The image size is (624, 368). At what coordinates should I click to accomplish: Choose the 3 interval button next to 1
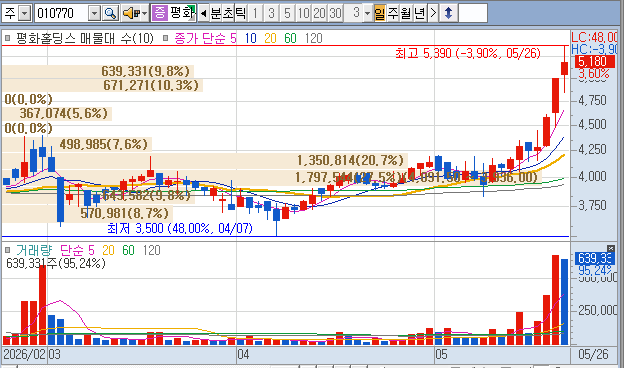click(x=271, y=14)
